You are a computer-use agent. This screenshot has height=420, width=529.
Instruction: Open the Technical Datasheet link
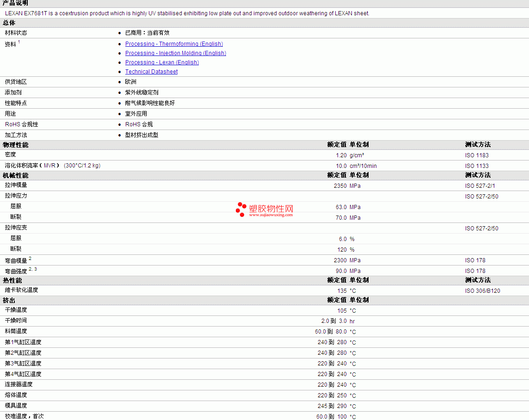[152, 72]
